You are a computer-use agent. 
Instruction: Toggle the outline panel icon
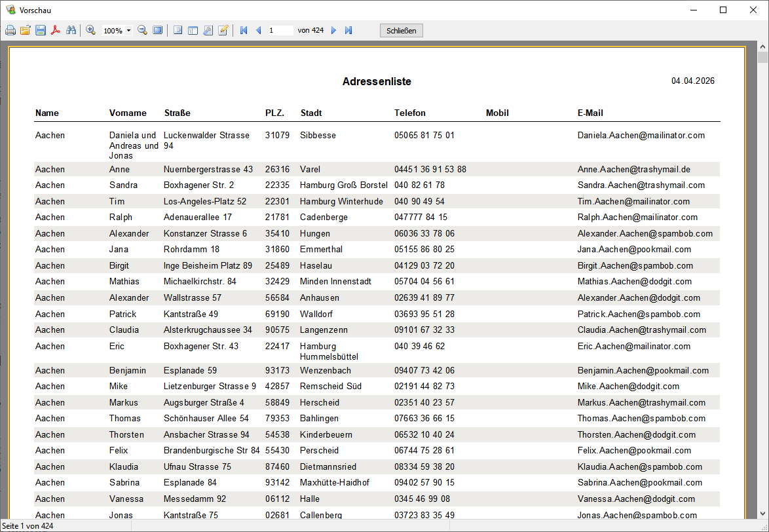click(178, 31)
